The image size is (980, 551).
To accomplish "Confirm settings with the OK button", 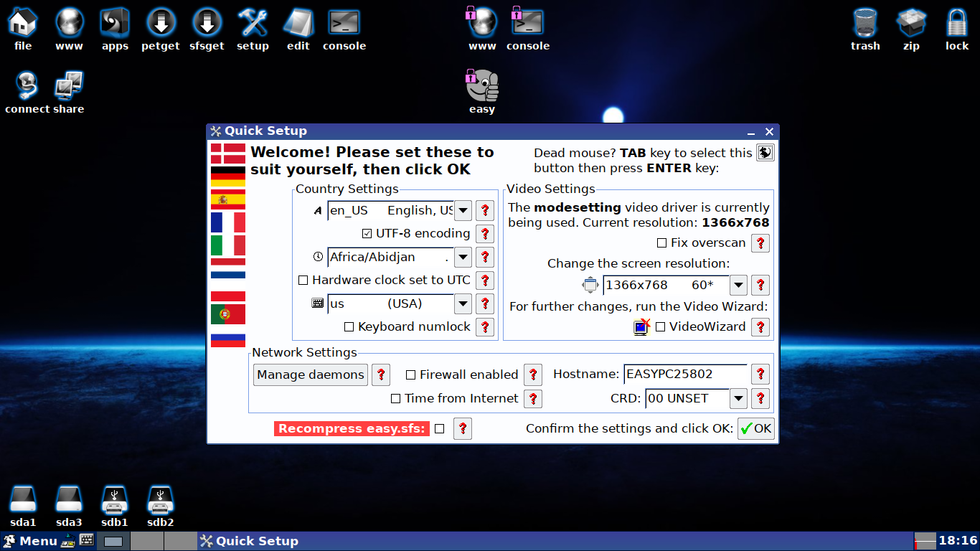I will (756, 428).
